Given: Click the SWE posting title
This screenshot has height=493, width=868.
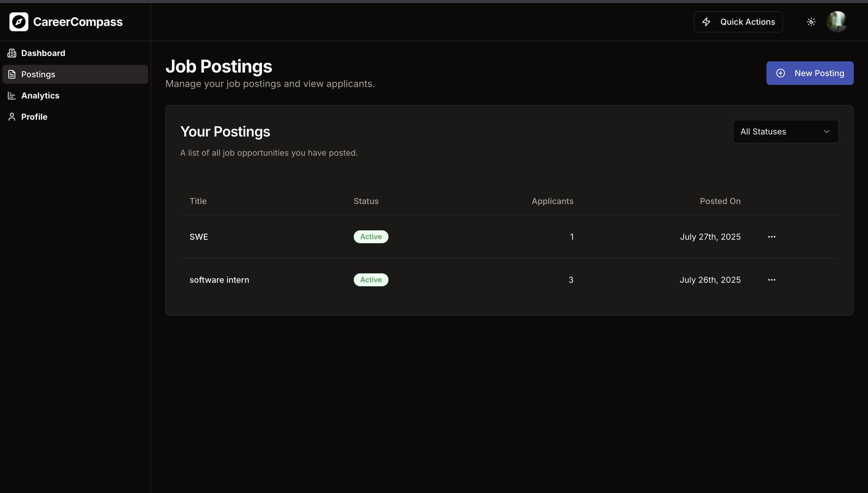Looking at the screenshot, I should (199, 237).
